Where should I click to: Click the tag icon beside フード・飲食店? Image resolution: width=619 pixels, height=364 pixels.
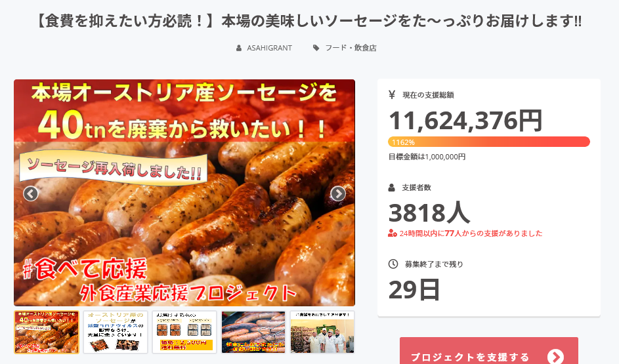click(316, 48)
